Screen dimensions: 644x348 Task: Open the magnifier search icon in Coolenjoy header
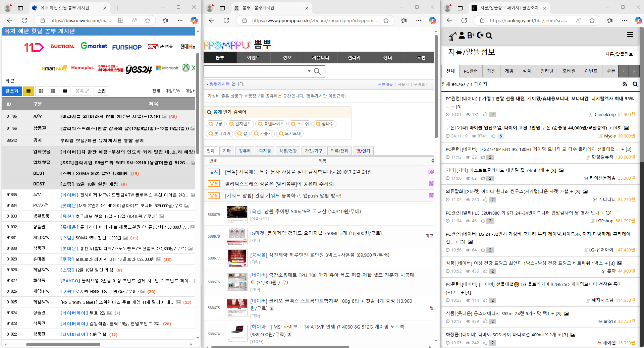click(489, 36)
